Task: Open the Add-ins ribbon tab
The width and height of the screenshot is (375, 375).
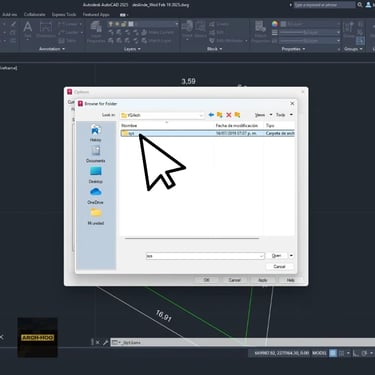Action: click(x=10, y=15)
